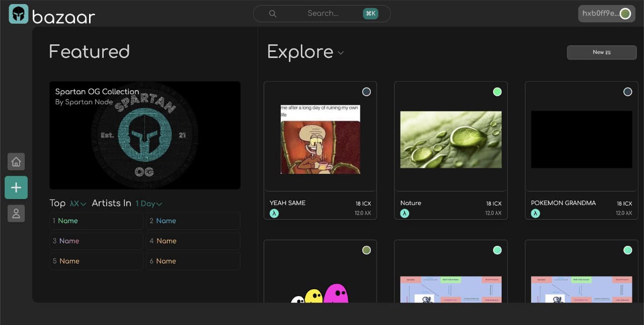Click "12.0 λX" value on POKEMON GRANDMA card
644x325 pixels.
[624, 213]
